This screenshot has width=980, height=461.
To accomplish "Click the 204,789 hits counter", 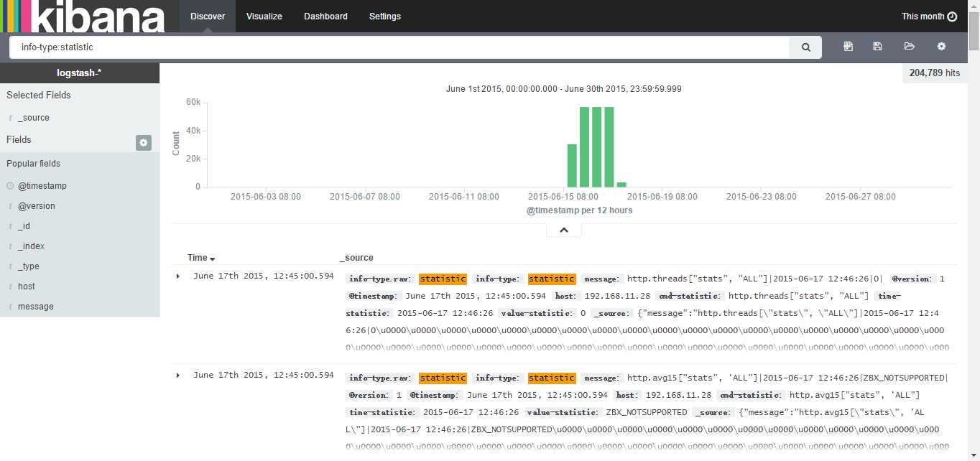I will [934, 73].
